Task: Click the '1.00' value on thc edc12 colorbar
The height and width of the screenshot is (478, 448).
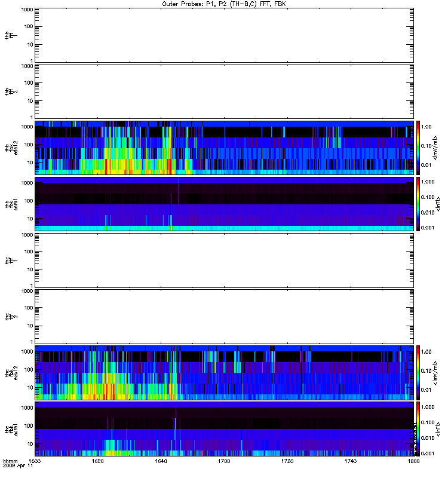Action: pos(426,352)
